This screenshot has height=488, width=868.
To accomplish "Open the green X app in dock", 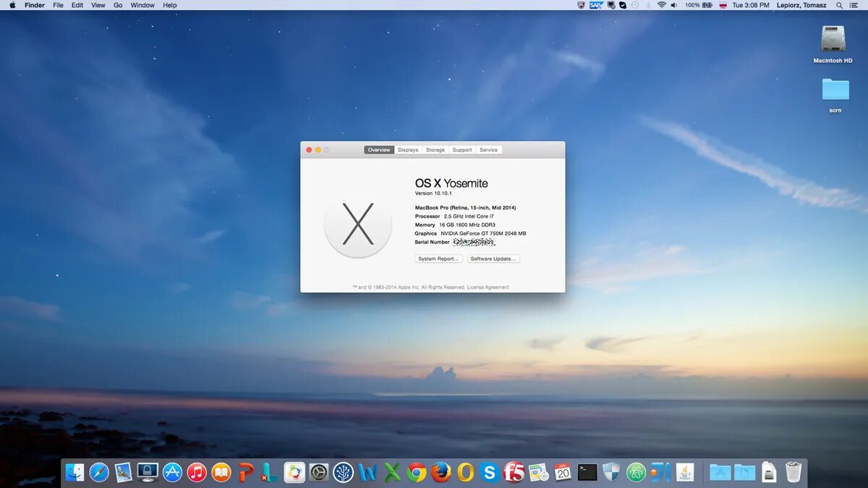I will coord(392,473).
